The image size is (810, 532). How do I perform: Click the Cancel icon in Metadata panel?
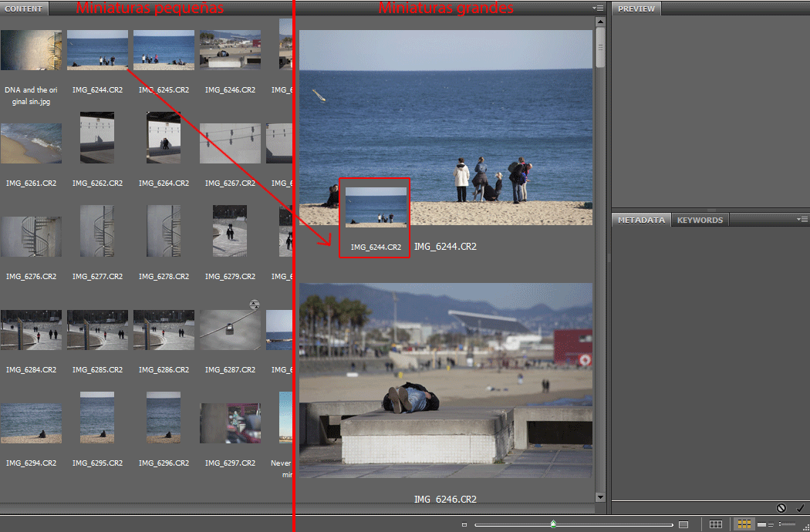tap(781, 508)
